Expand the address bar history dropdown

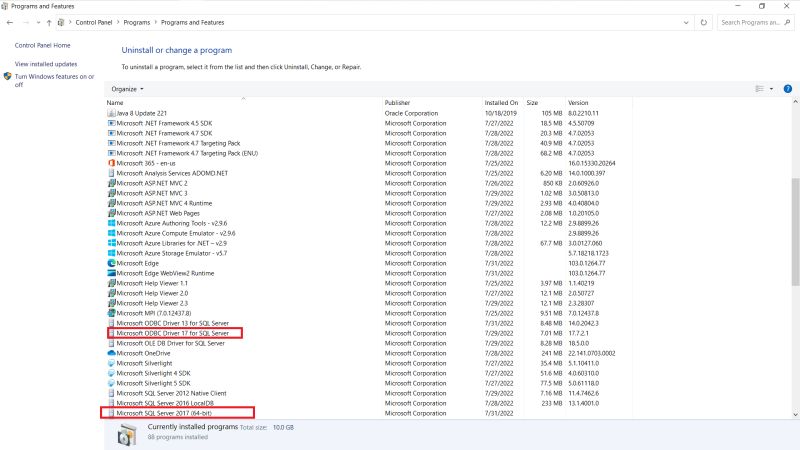pos(686,22)
